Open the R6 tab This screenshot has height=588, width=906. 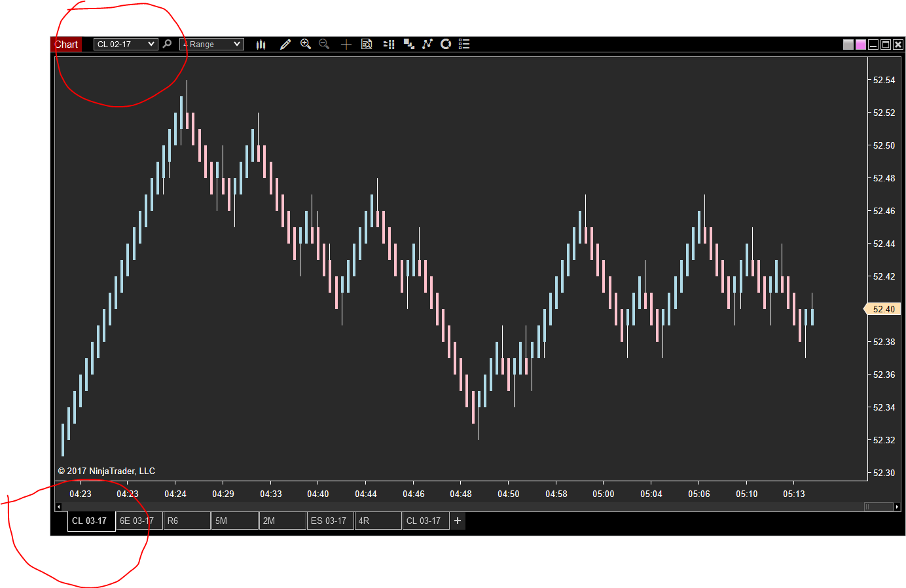click(187, 521)
